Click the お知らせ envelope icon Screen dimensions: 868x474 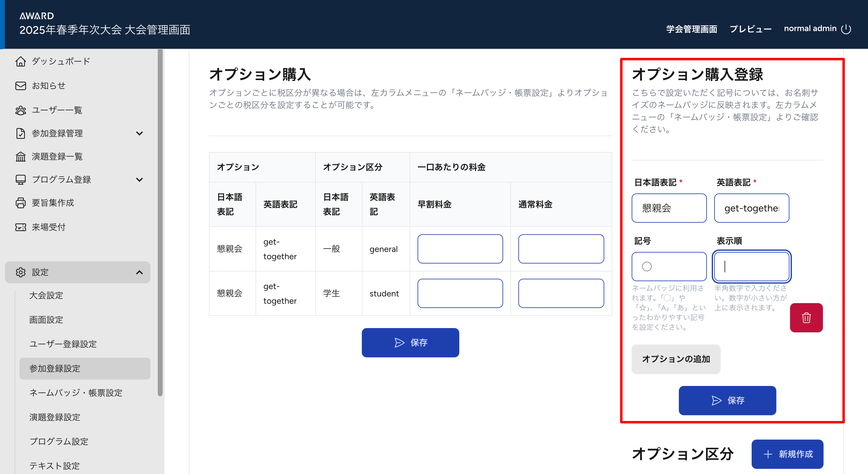[x=20, y=86]
